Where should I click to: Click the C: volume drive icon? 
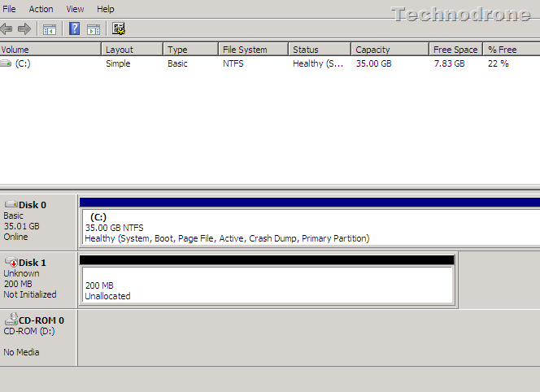(6, 63)
